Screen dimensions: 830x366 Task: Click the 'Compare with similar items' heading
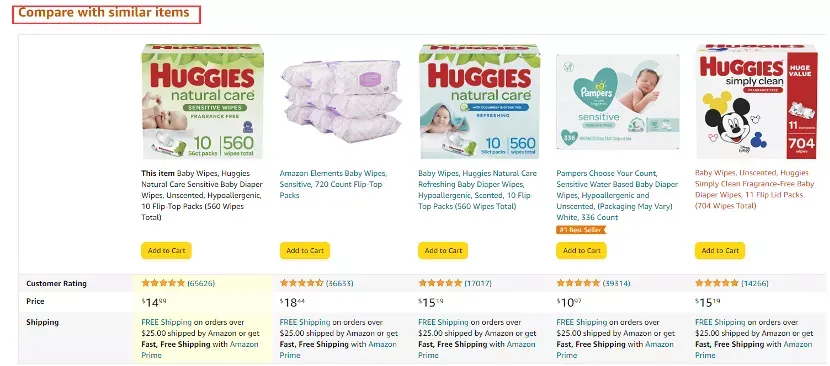104,13
